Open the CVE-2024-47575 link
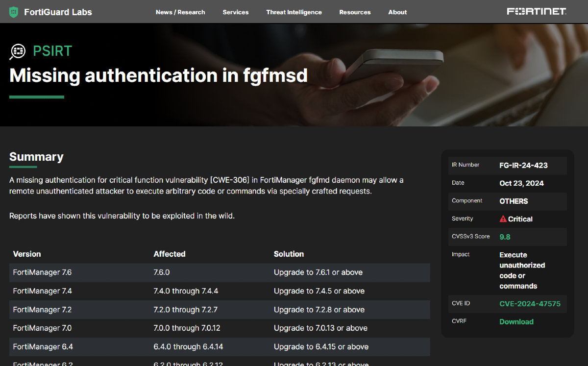588x366 pixels. 530,304
